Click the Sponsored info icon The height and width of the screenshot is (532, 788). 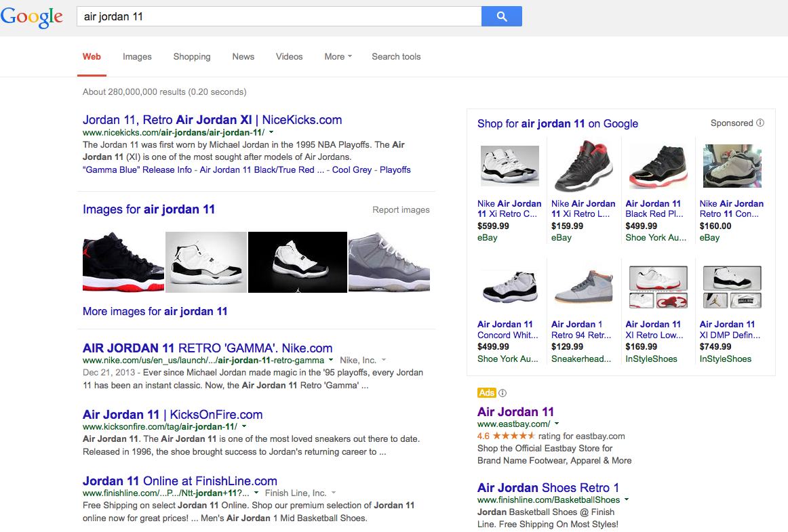760,123
